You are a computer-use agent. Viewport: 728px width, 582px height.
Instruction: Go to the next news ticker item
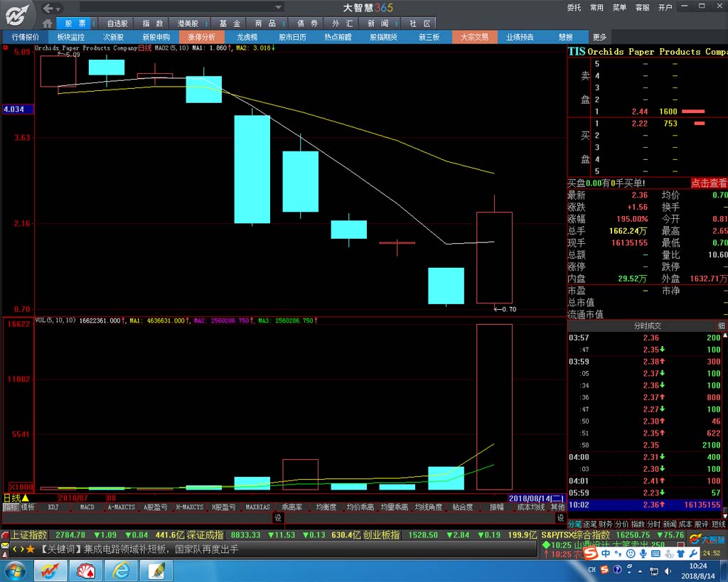pyautogui.click(x=21, y=549)
